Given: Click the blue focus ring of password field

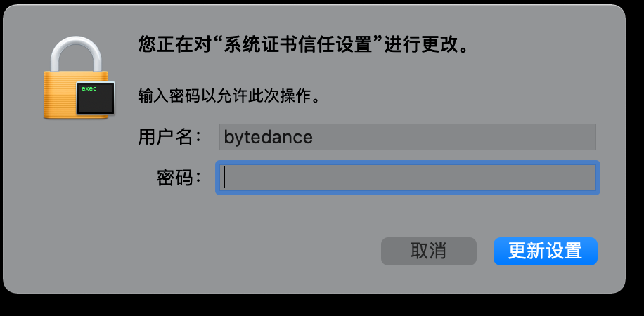Looking at the screenshot, I should click(408, 163).
